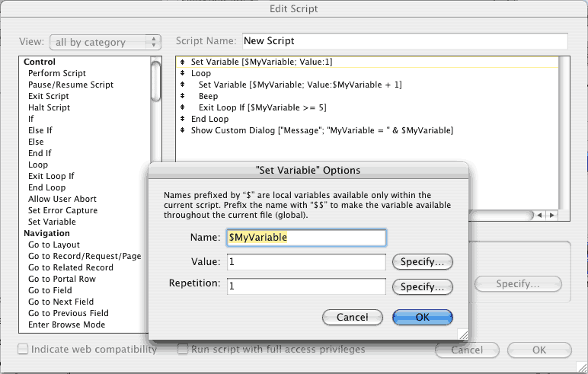Select 'Go to Layout' in Navigation list
This screenshot has width=588, height=374.
[x=54, y=245]
